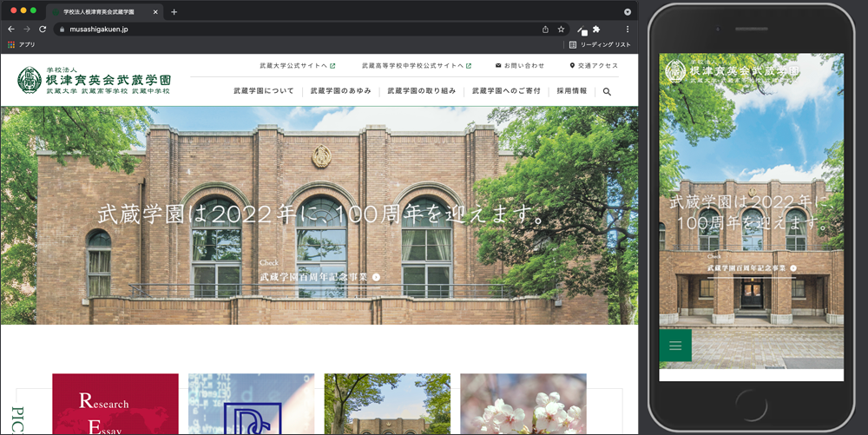This screenshot has width=868, height=435.
Task: Open new tab with plus button
Action: [x=174, y=11]
